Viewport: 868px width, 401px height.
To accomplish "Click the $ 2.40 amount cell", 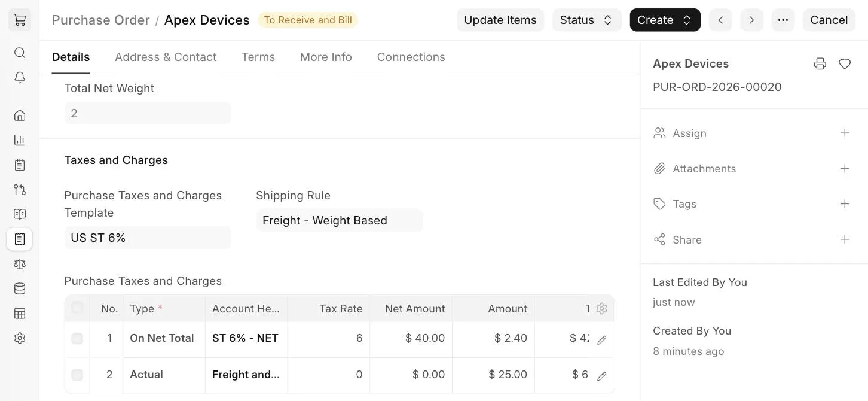I will 494,338.
